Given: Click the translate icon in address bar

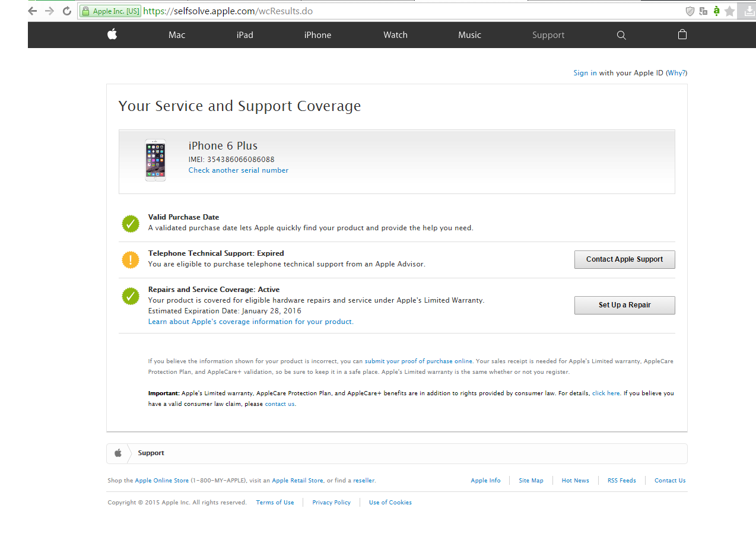Looking at the screenshot, I should 703,11.
